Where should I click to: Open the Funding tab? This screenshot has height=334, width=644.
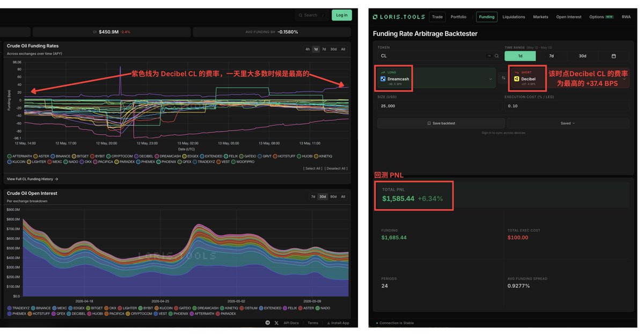coord(487,17)
